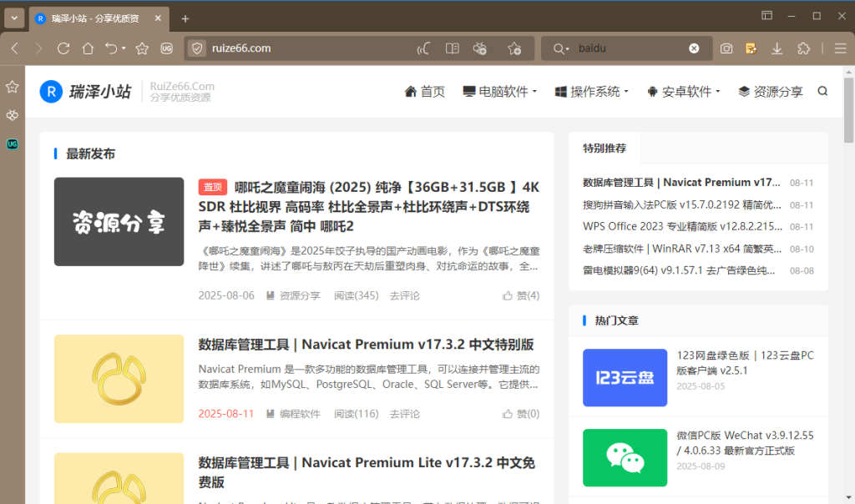Click the scrollbar down arrow
Viewport: 855px width, 504px height.
[848, 497]
